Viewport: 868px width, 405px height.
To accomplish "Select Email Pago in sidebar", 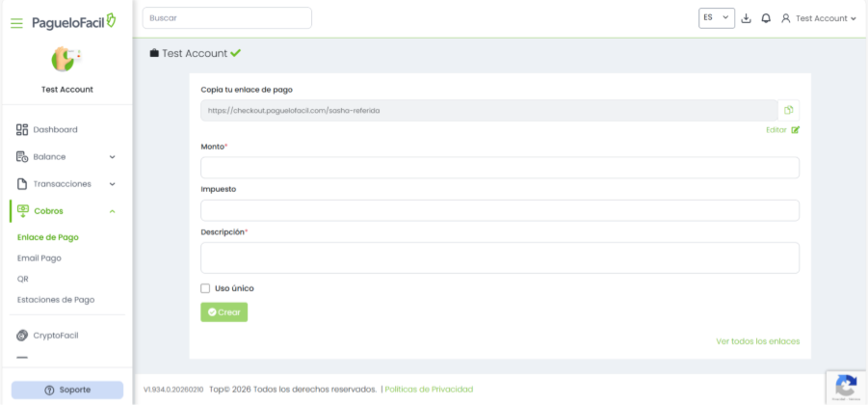I will (x=39, y=258).
